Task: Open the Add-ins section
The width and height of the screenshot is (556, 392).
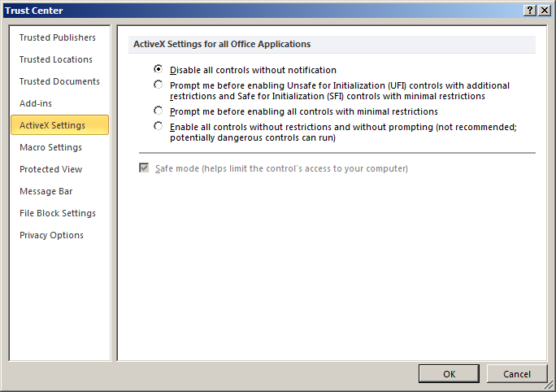Action: 36,103
